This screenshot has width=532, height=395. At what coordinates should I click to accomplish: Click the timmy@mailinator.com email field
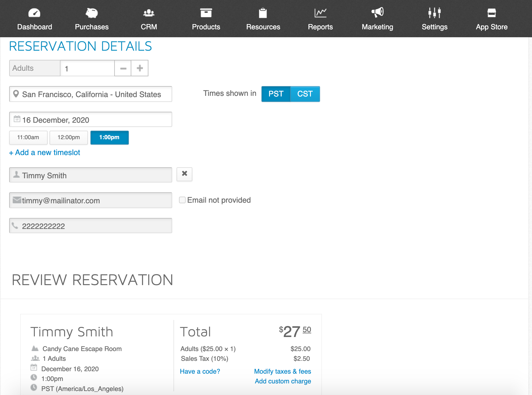point(91,200)
